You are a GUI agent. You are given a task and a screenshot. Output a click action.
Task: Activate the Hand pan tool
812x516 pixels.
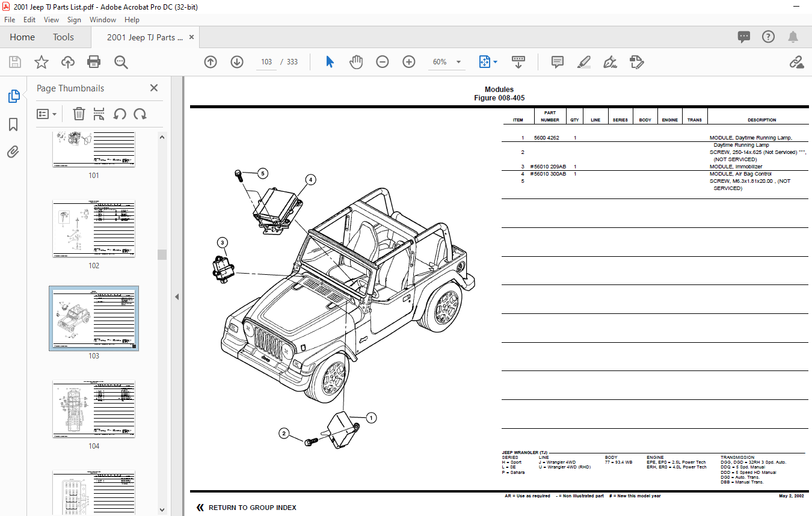356,62
